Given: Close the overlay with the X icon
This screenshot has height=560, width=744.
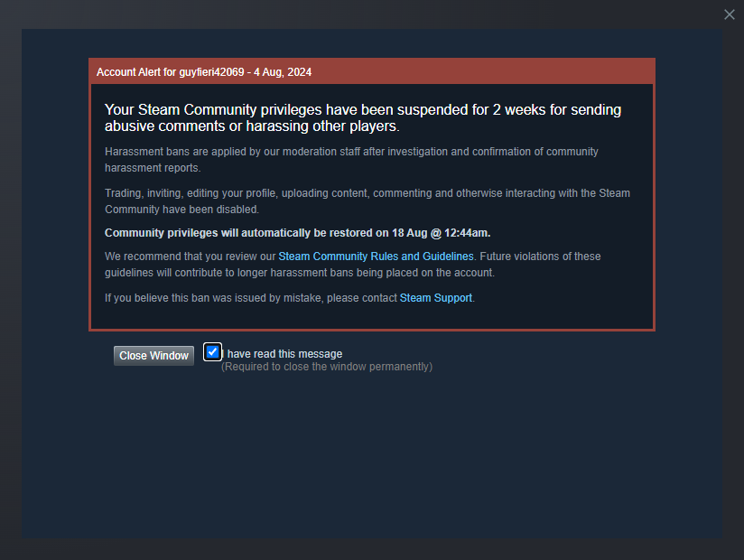Looking at the screenshot, I should tap(730, 14).
